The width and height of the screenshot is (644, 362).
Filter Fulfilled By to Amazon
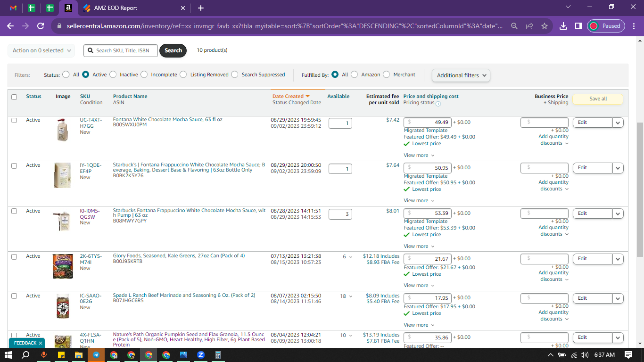[354, 74]
